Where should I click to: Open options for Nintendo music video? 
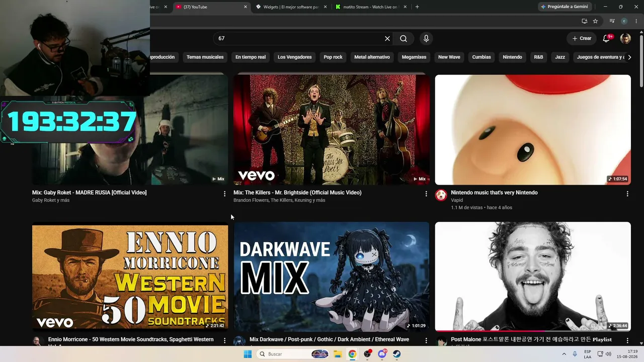(627, 194)
